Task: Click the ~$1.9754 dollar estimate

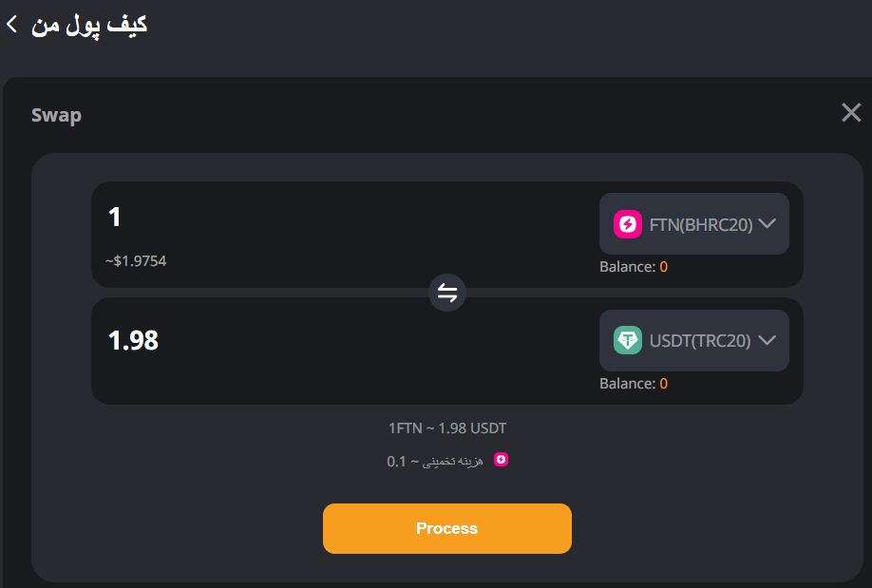Action: [x=136, y=260]
